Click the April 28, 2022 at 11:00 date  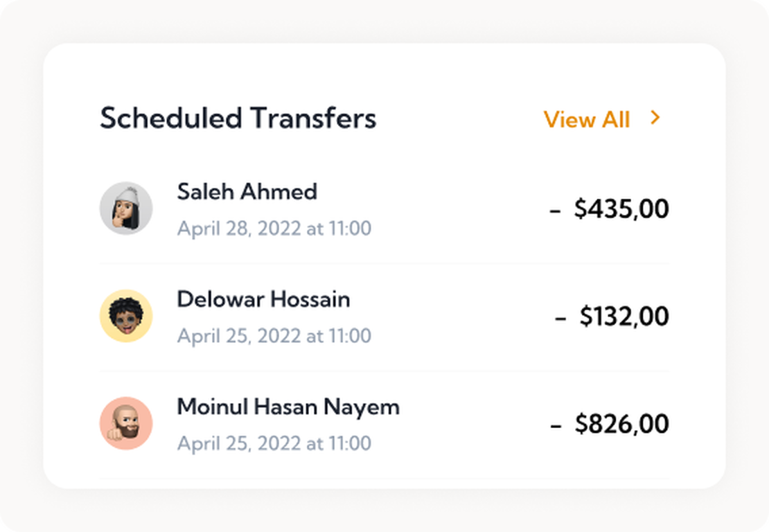pyautogui.click(x=274, y=228)
